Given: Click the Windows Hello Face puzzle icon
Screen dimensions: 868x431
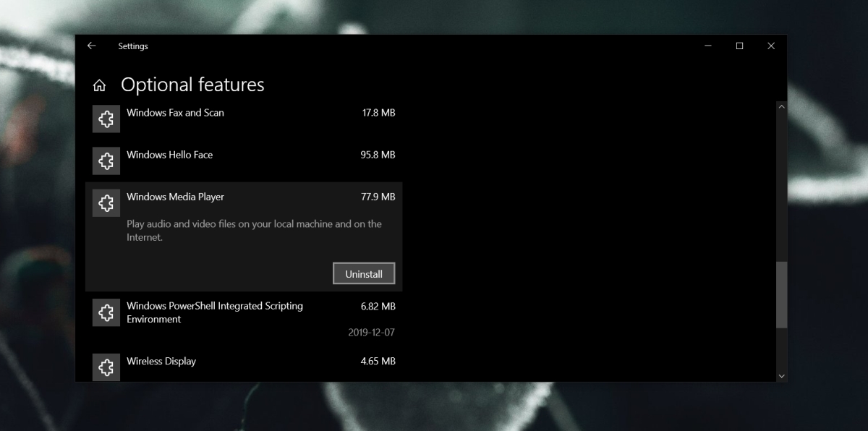Looking at the screenshot, I should pos(106,161).
